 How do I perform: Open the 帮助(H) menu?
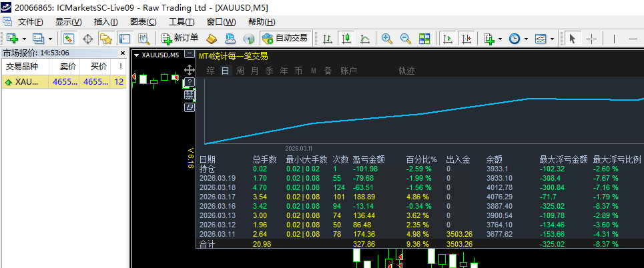[x=262, y=22]
